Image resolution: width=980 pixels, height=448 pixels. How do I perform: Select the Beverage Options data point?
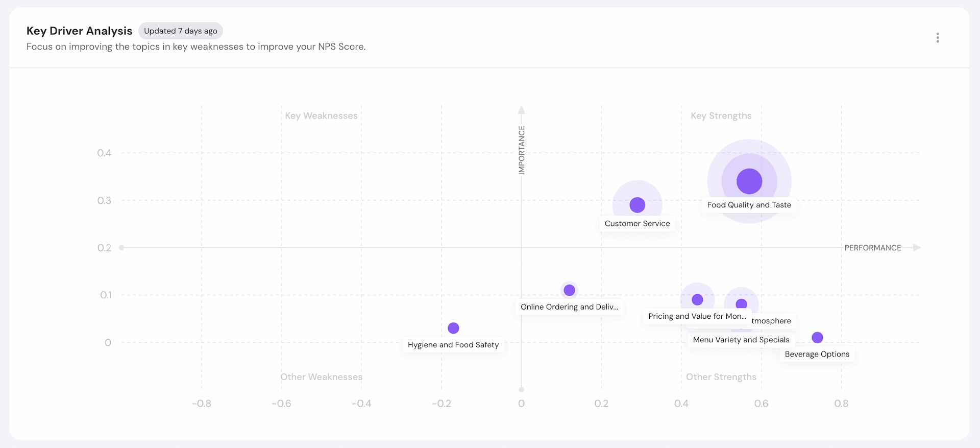tap(817, 338)
